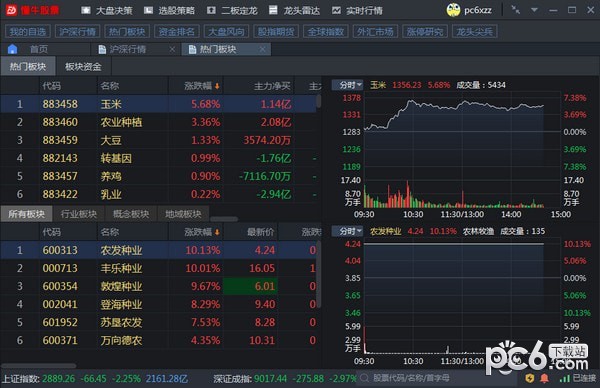Close the 热门板块 document tab
Viewport: 600px width, 388px height.
click(262, 49)
